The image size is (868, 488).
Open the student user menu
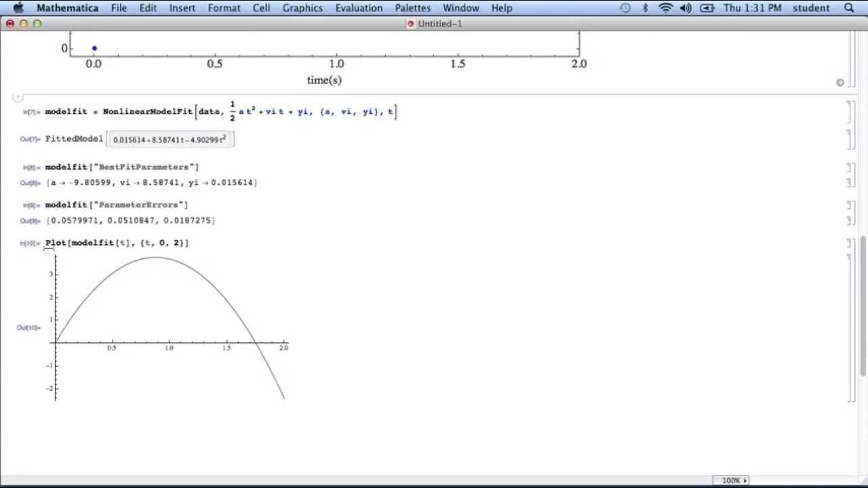pos(811,8)
